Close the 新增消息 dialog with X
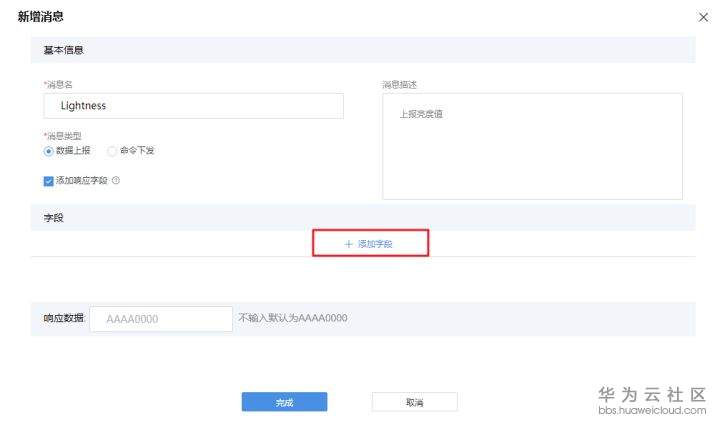This screenshot has height=425, width=720. pyautogui.click(x=703, y=17)
